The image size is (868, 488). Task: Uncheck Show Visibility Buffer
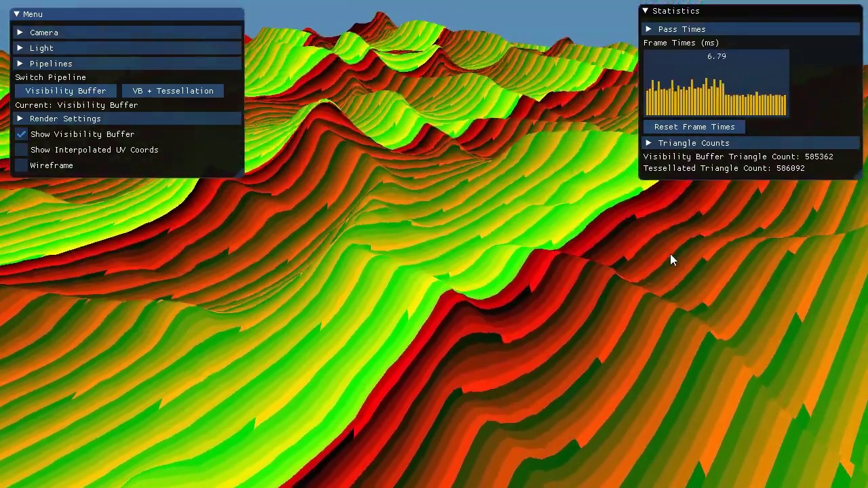[x=22, y=134]
